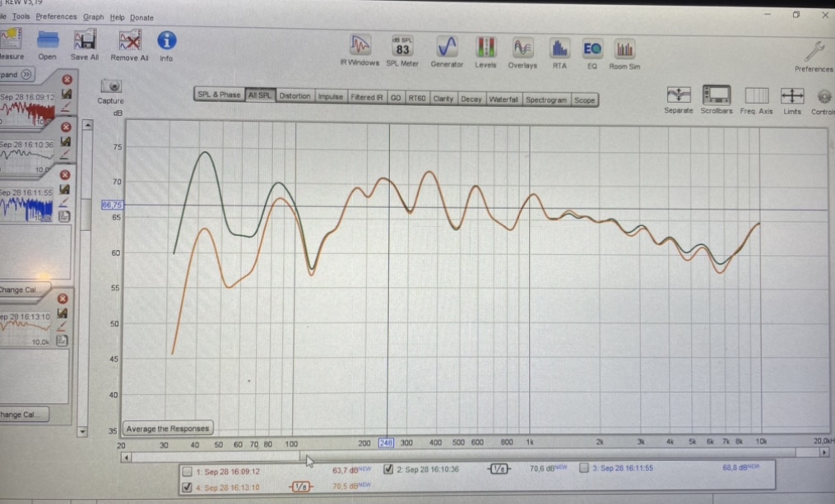Click the Average the Responses button
Image resolution: width=835 pixels, height=504 pixels.
[x=168, y=428]
